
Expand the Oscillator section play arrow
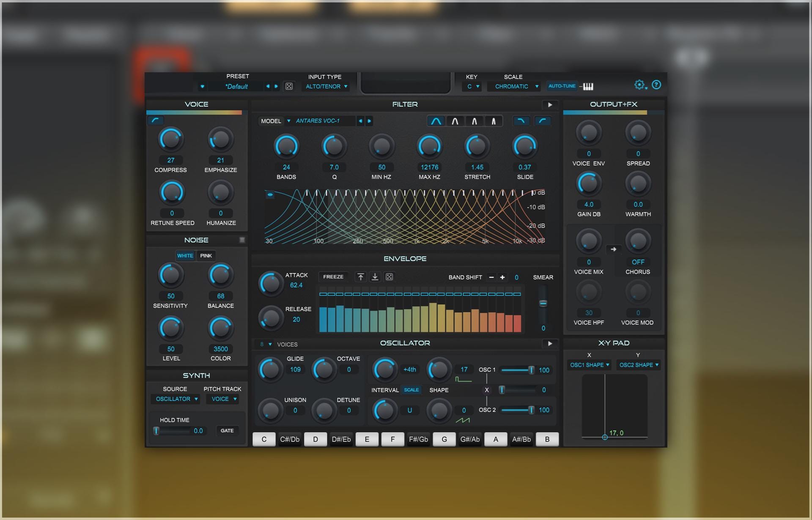550,344
